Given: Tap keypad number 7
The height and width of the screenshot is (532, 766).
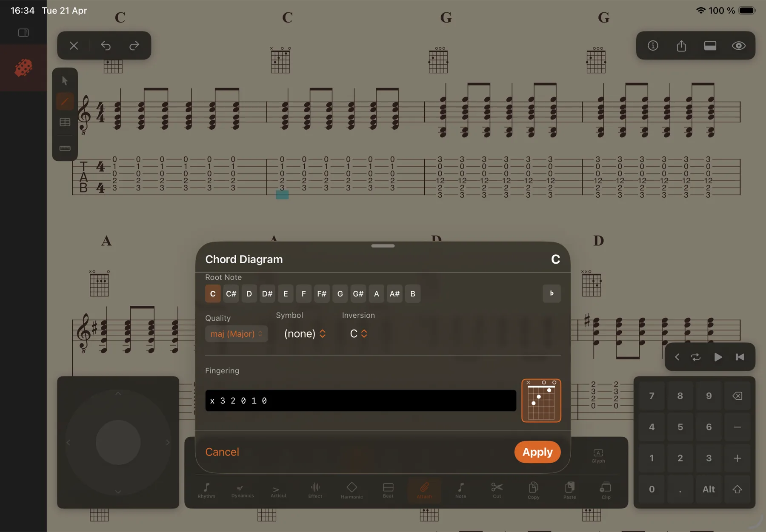Looking at the screenshot, I should pos(652,396).
